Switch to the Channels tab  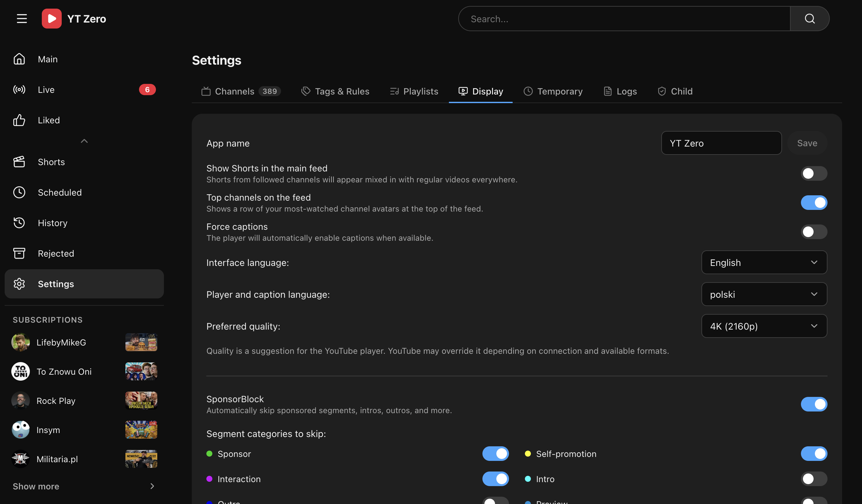click(241, 91)
